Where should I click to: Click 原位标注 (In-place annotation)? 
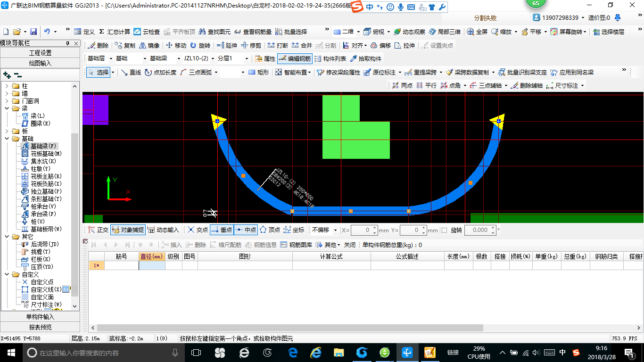380,73
